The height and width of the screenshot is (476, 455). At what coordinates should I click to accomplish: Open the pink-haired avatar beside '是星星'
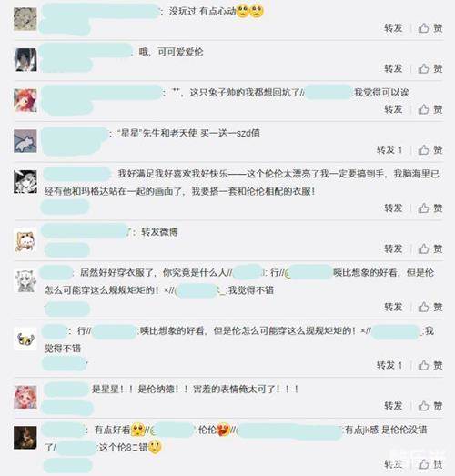tap(25, 397)
